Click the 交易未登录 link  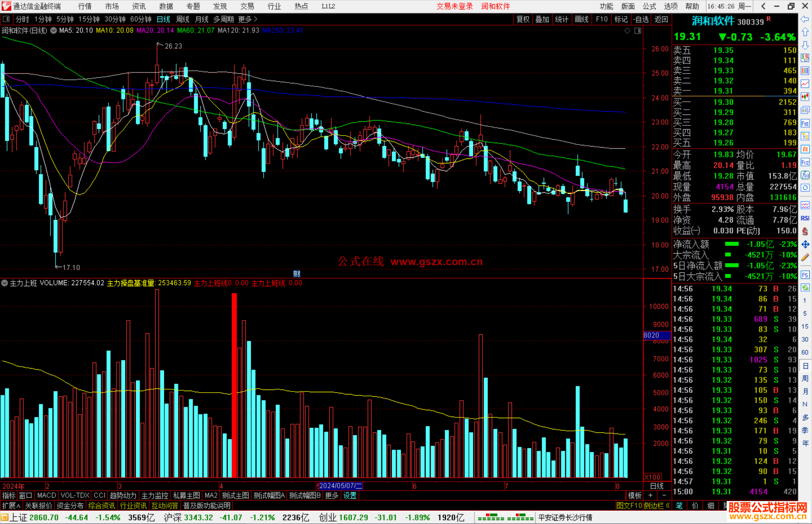(x=454, y=6)
